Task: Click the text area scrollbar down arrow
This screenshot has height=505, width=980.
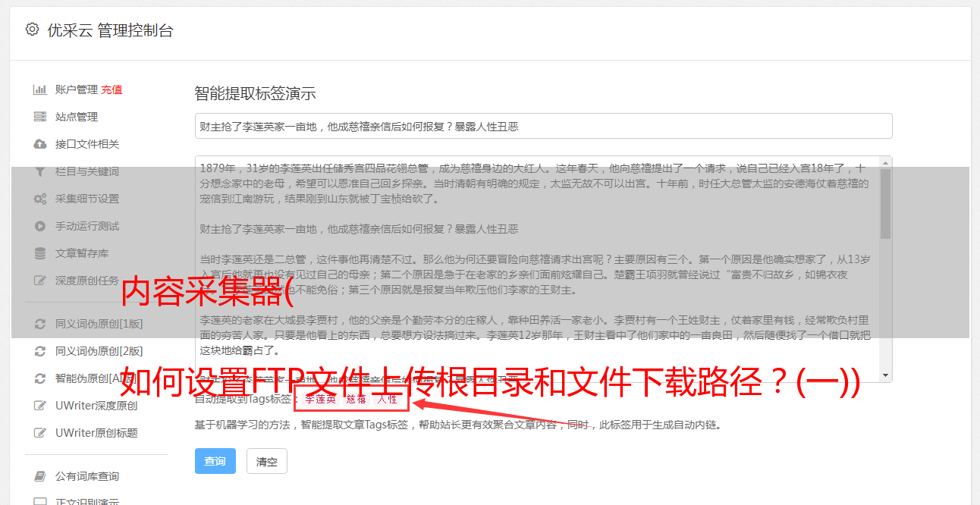Action: pos(886,376)
